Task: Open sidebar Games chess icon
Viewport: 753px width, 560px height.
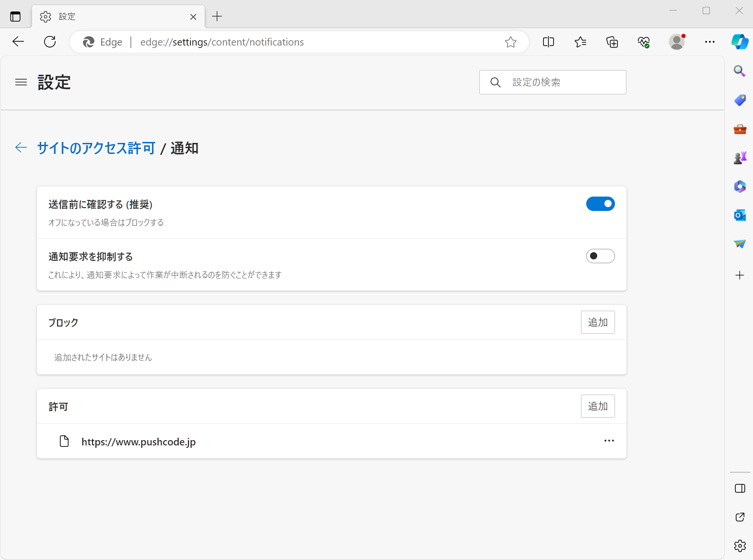Action: tap(740, 158)
